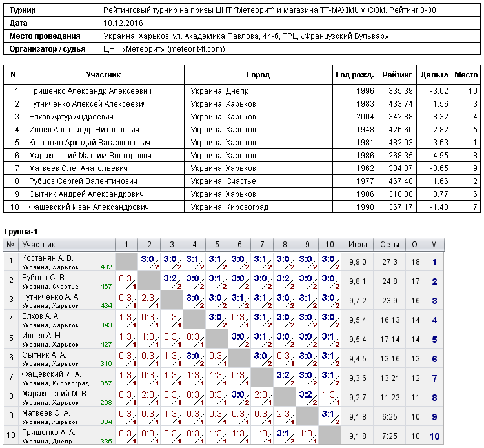Open participant Костанян Аркадий Вагаршакович
This screenshot has height=448, width=484.
(x=90, y=143)
